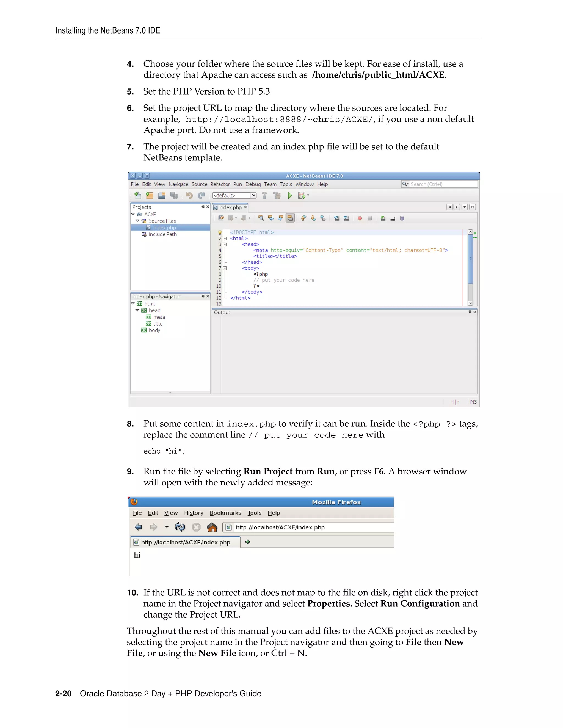This screenshot has height=728, width=563.
Task: Click the lightbulb hint on line 1
Action: (220, 232)
